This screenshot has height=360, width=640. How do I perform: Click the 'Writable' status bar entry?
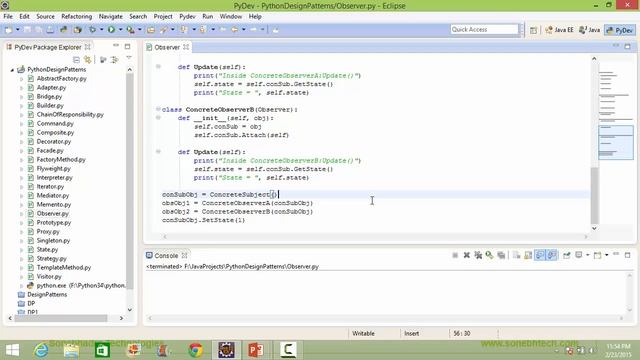363,333
